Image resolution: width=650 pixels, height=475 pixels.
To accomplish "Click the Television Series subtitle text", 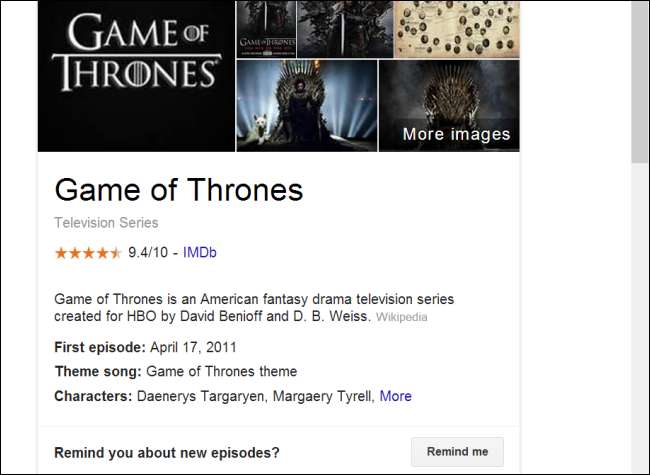I will 106,223.
